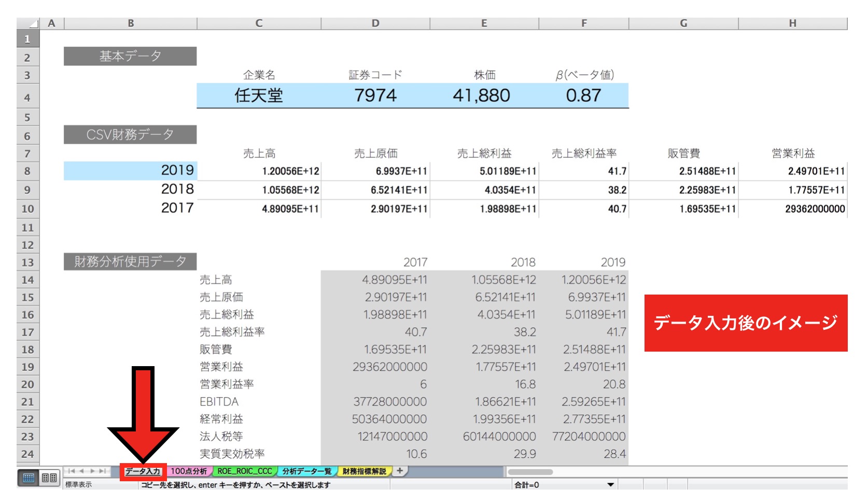Select gross margin cell 41.7 in row 8

[x=584, y=171]
